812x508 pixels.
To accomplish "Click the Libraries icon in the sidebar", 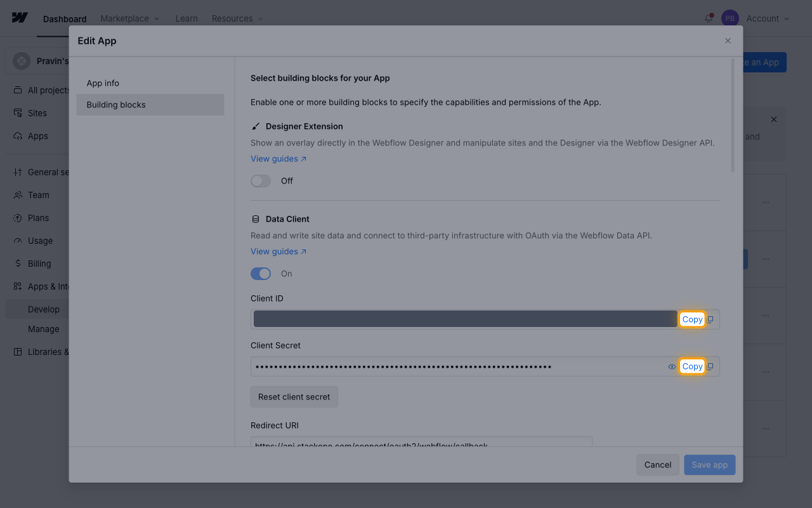I will tap(18, 352).
